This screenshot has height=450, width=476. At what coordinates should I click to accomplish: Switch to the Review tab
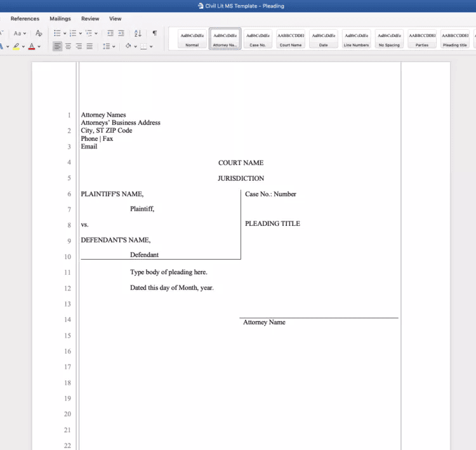[90, 19]
